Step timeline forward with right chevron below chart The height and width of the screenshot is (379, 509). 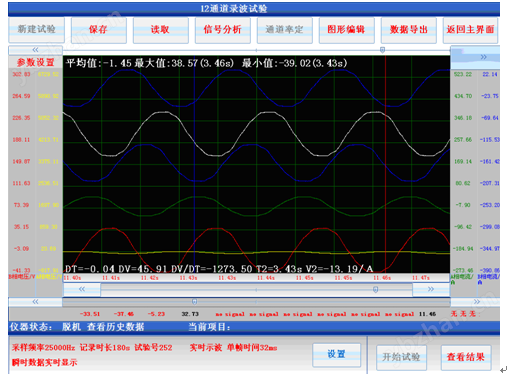[431, 289]
